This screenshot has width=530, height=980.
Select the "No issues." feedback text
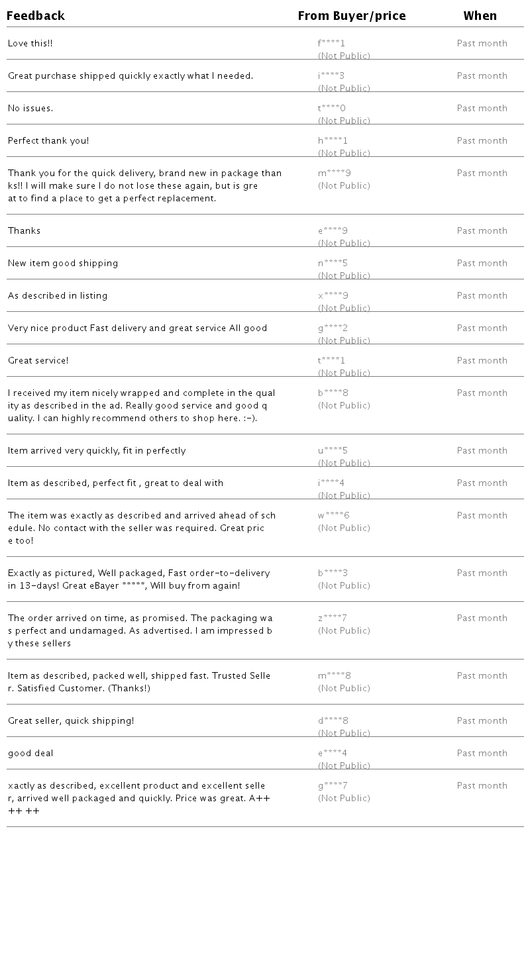[x=30, y=109]
